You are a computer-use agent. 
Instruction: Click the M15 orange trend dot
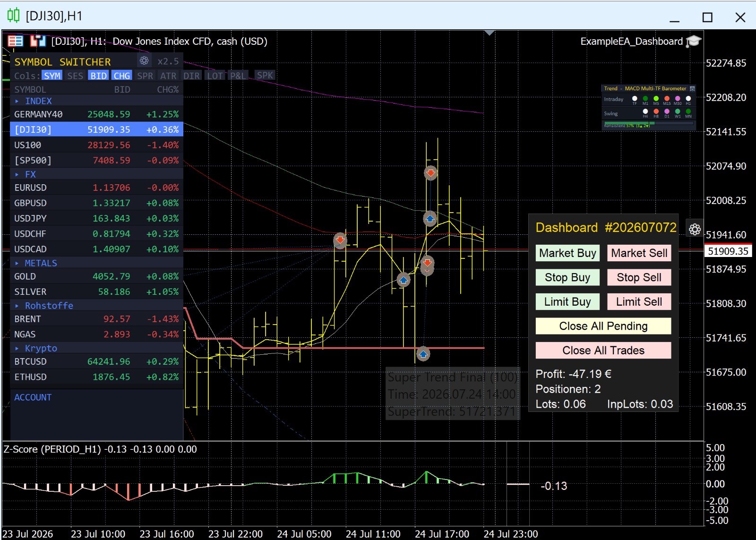click(x=667, y=98)
